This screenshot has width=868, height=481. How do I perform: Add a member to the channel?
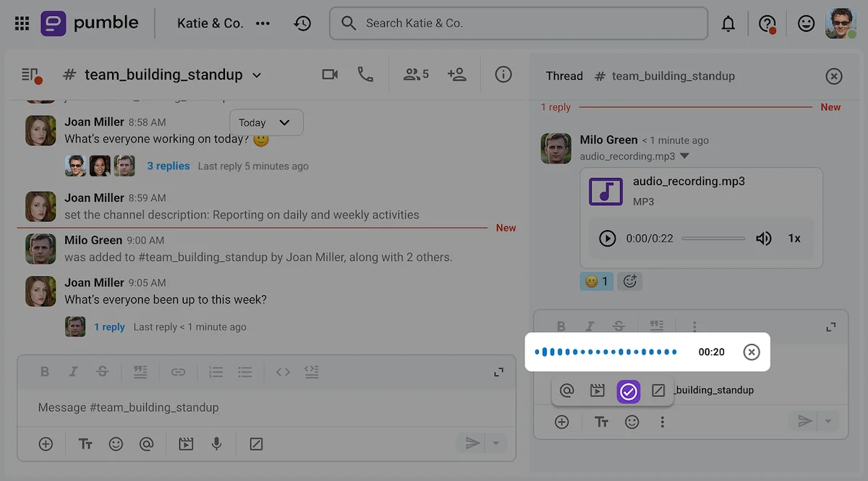456,75
